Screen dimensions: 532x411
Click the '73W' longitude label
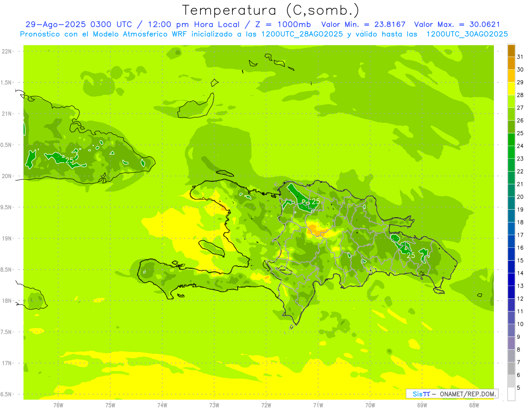214,405
